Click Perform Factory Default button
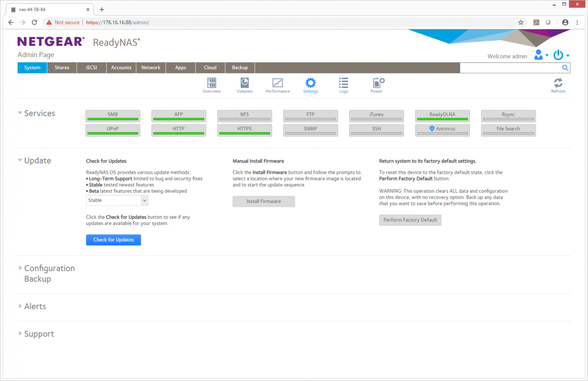This screenshot has width=588, height=381. [x=410, y=220]
